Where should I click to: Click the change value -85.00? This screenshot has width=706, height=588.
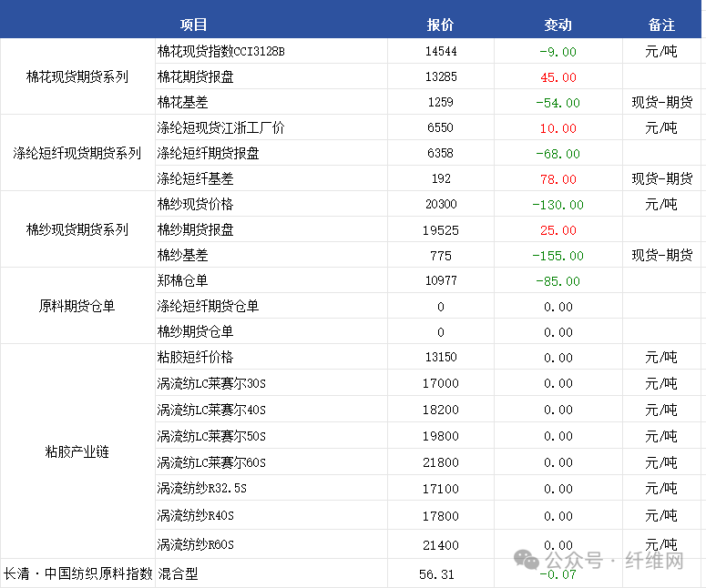coord(558,281)
